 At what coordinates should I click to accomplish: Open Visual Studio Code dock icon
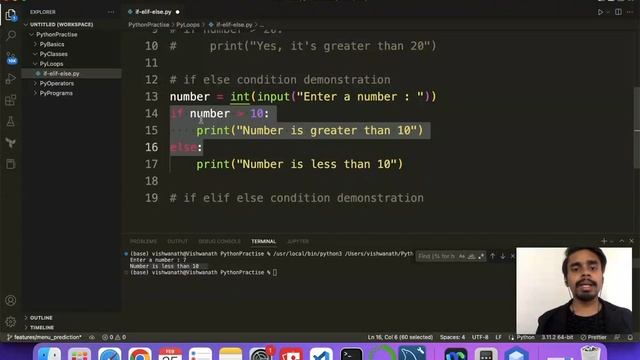321,354
